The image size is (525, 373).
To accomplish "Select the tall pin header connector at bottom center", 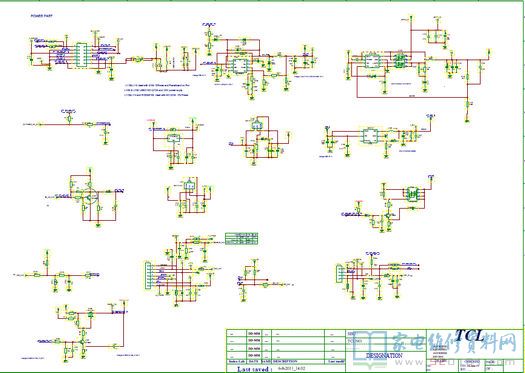I will point(148,276).
